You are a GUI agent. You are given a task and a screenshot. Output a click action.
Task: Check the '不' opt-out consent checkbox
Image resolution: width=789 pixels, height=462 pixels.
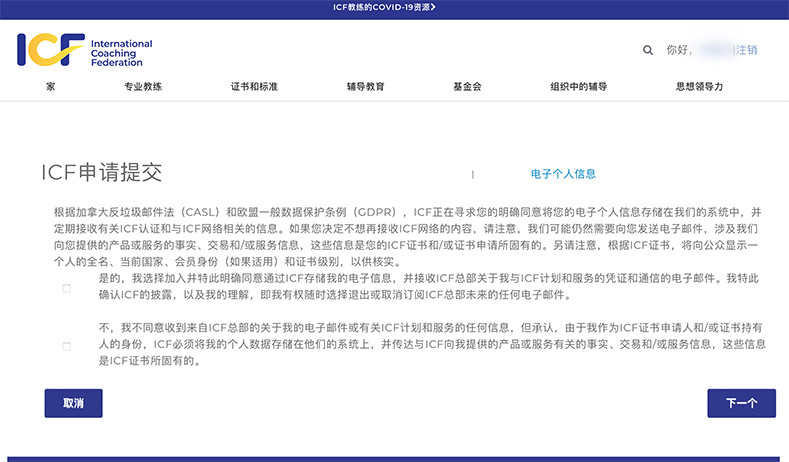coord(67,346)
